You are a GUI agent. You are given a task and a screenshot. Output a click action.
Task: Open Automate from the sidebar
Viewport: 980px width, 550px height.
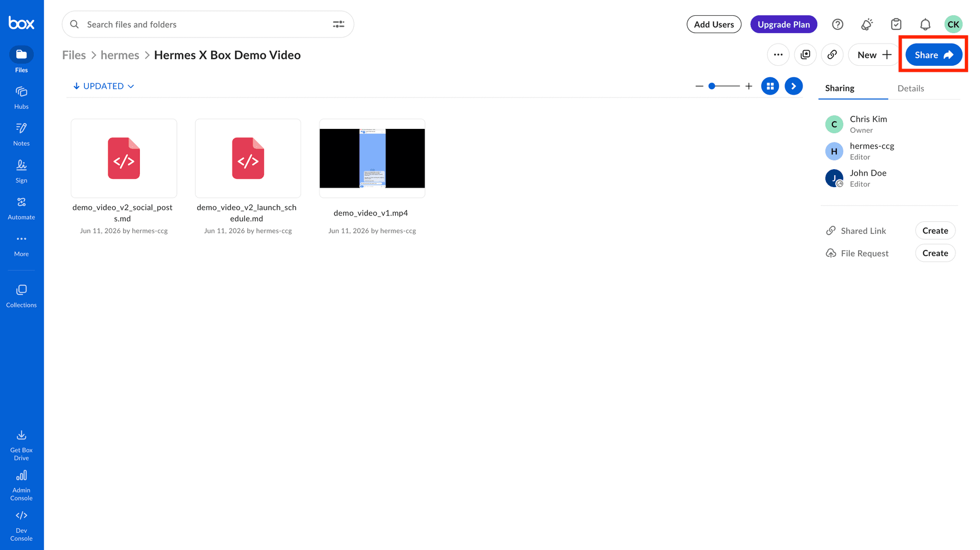click(x=21, y=208)
